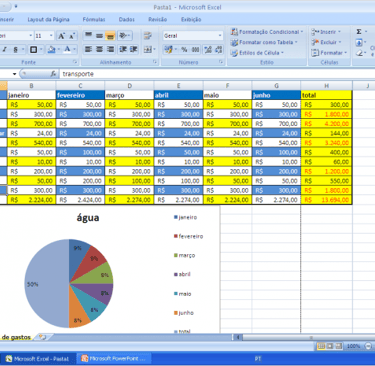Decrease the cell indent
Image resolution: width=375 pixels, height=366 pixels.
123,49
